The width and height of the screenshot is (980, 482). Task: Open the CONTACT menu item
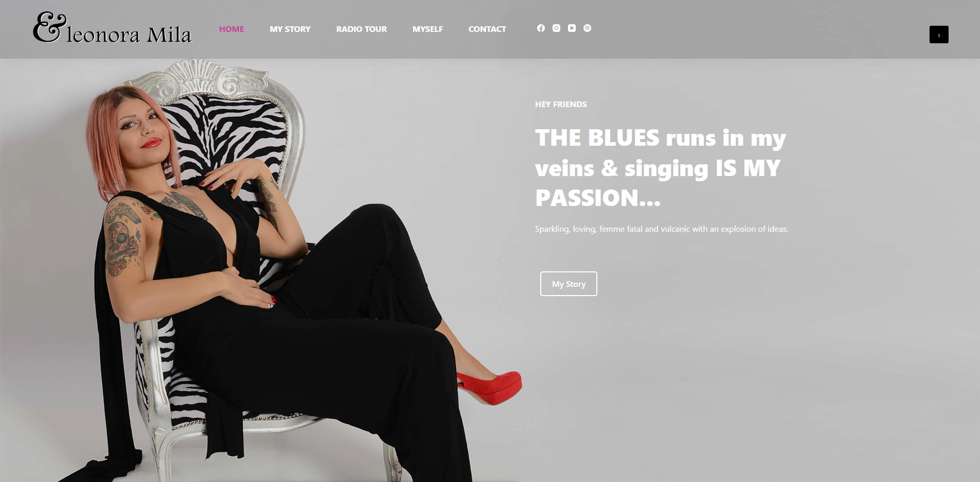487,29
